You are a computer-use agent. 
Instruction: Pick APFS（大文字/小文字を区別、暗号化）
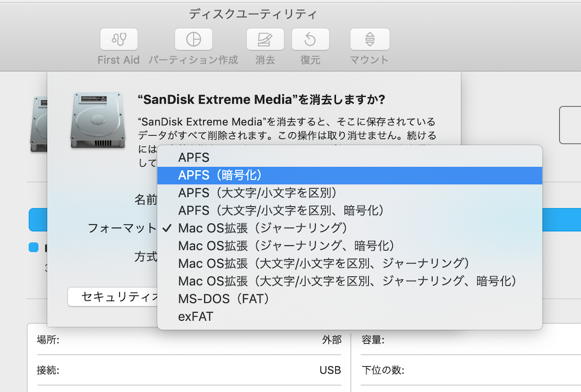click(350, 210)
